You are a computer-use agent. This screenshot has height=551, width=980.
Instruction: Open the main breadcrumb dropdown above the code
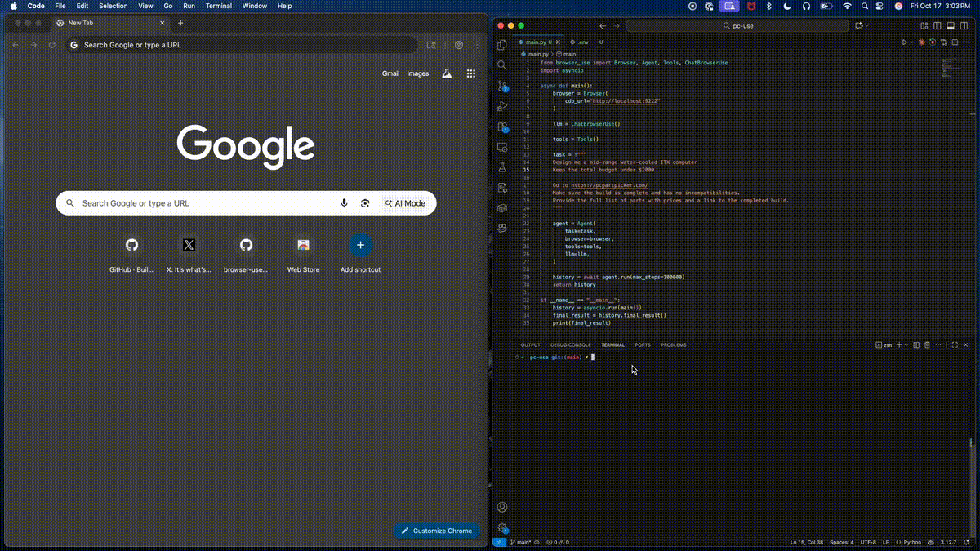click(568, 54)
